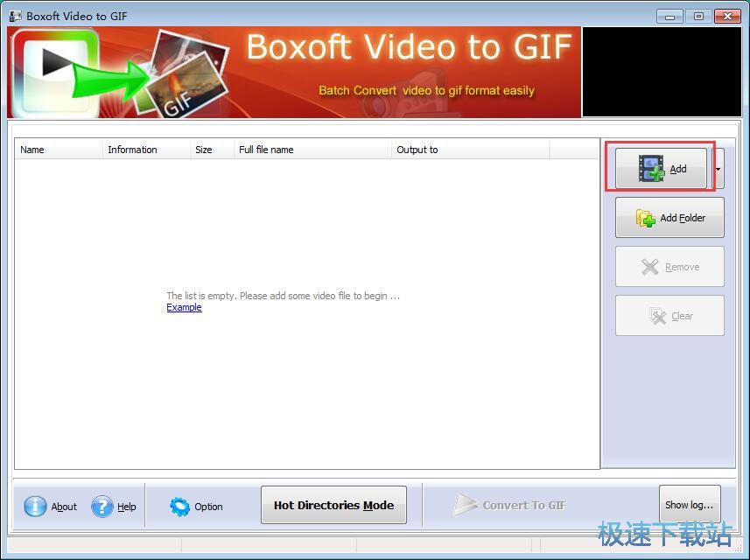This screenshot has width=750, height=560.
Task: Click the Add Folder button
Action: pos(669,218)
